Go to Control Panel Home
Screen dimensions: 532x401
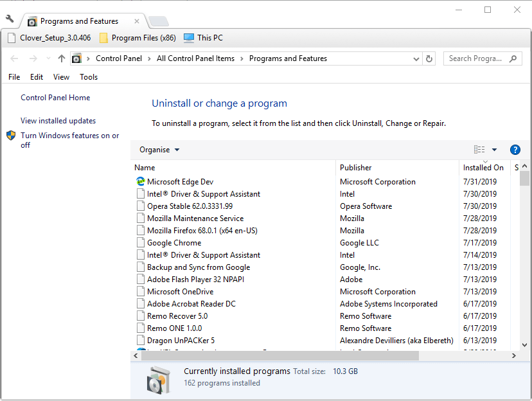click(x=55, y=98)
